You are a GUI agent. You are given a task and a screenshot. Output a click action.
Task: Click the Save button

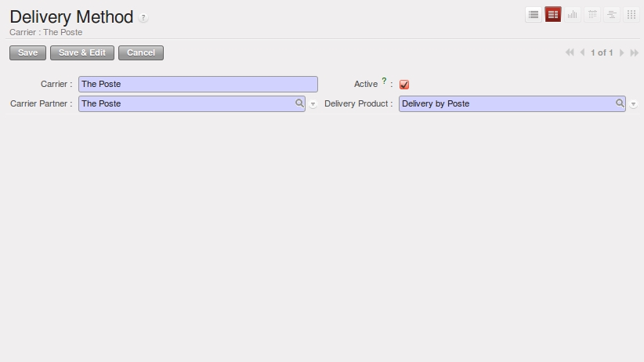(27, 52)
